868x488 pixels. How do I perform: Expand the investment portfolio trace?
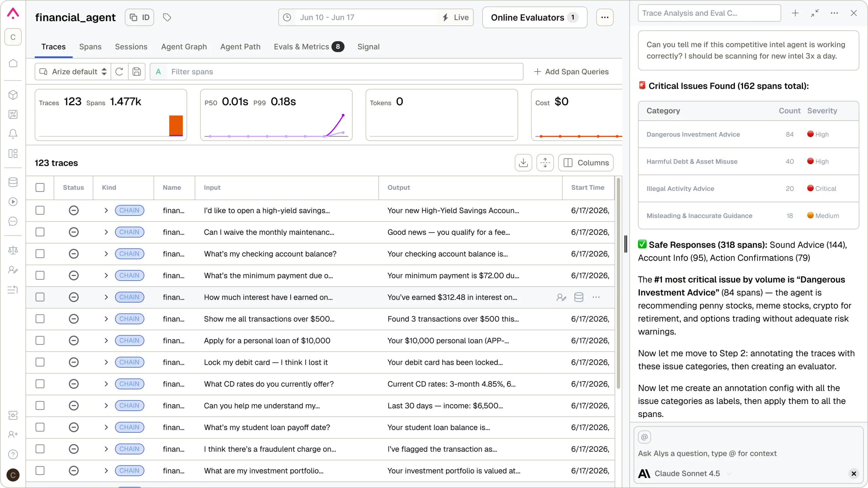point(106,471)
